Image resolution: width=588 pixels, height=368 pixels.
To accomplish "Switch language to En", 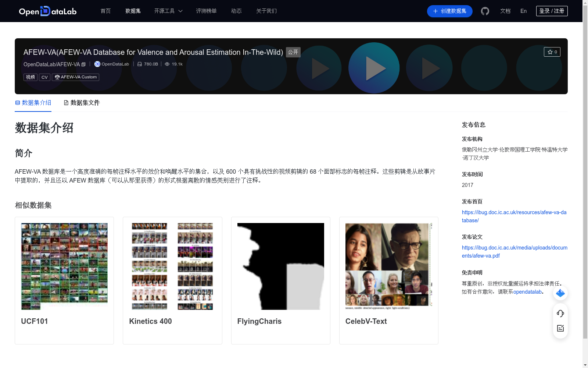I will point(523,11).
